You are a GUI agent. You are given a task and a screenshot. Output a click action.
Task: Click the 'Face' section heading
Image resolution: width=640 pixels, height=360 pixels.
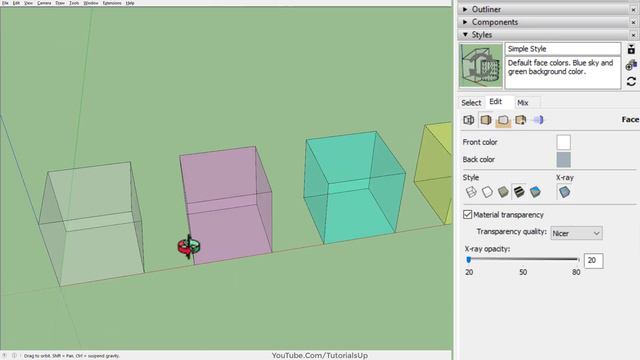(x=630, y=120)
